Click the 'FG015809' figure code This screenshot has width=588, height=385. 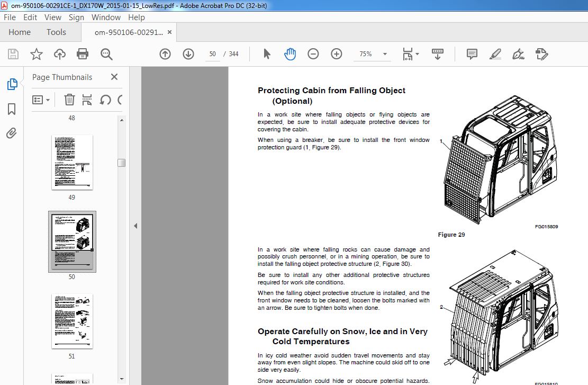pos(546,227)
